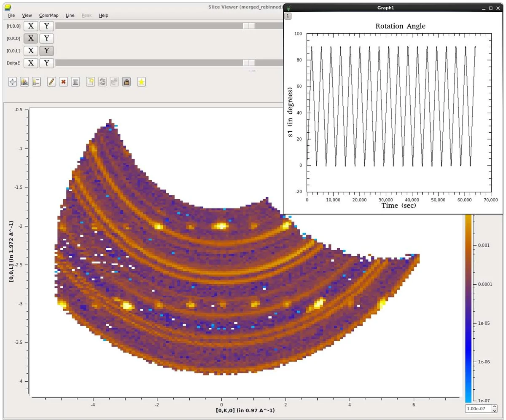
Task: Increase the colorbar minimum with the stepper
Action: pyautogui.click(x=495, y=407)
